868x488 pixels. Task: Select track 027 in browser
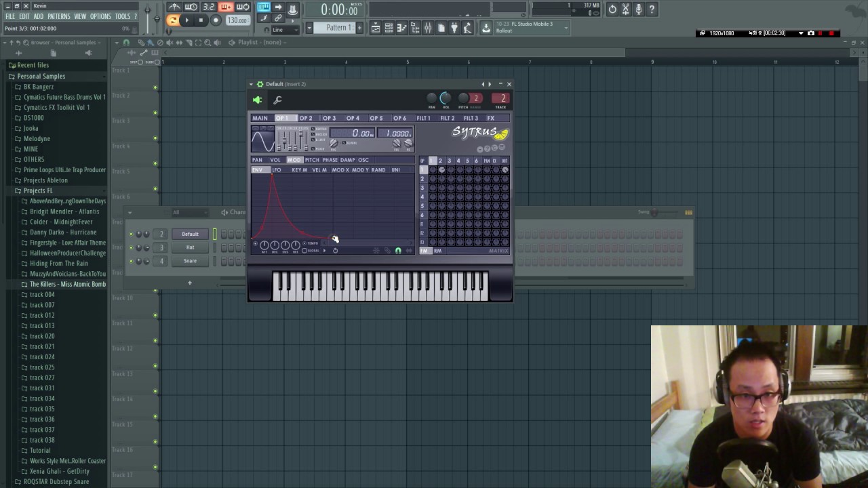click(42, 378)
